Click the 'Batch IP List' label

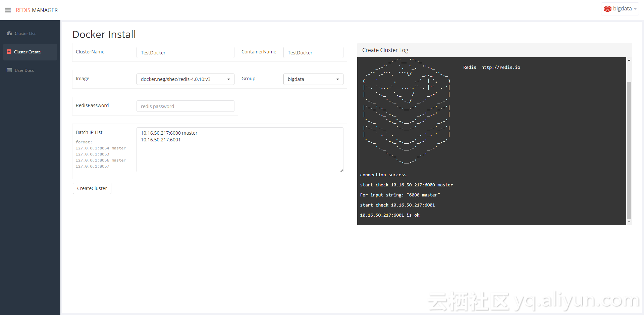(x=89, y=132)
